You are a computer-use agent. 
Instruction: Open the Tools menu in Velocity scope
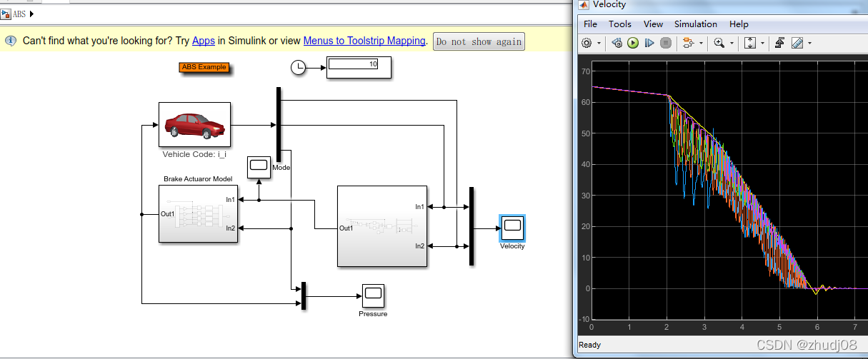[x=620, y=24]
